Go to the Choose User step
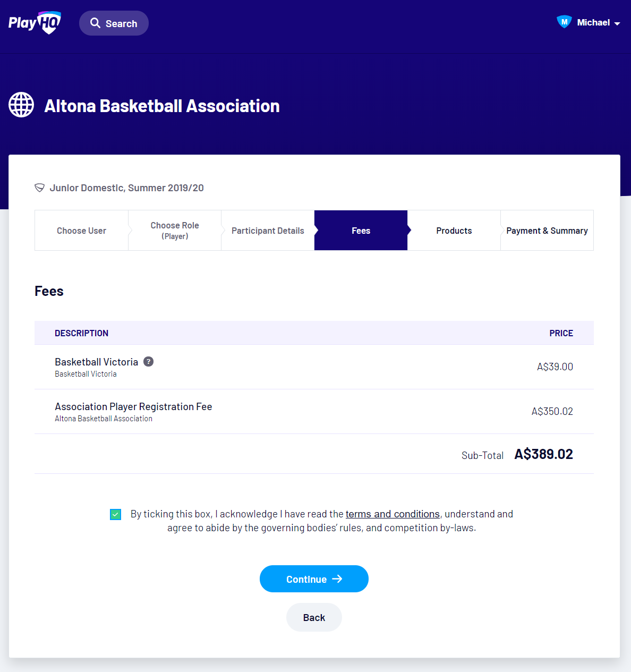The image size is (631, 672). (x=81, y=231)
